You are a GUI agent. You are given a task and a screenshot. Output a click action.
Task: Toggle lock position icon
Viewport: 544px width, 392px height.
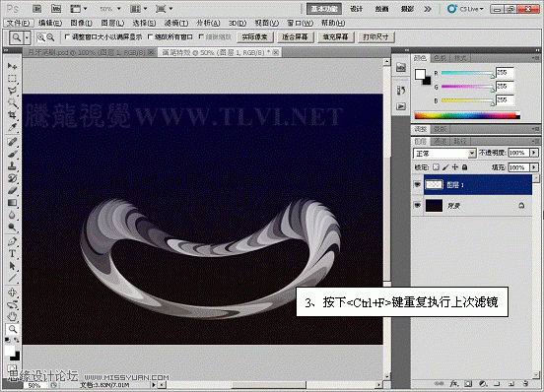coord(455,167)
